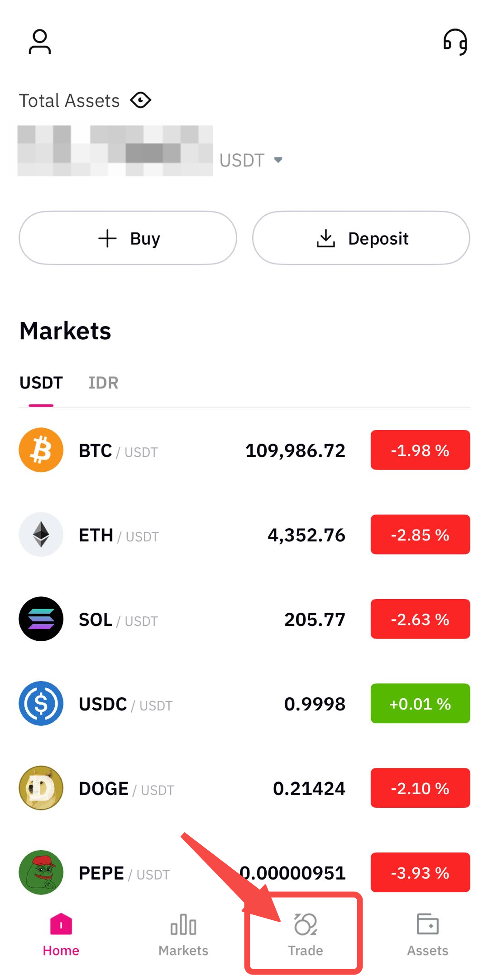Open customer support headset icon

(x=455, y=42)
